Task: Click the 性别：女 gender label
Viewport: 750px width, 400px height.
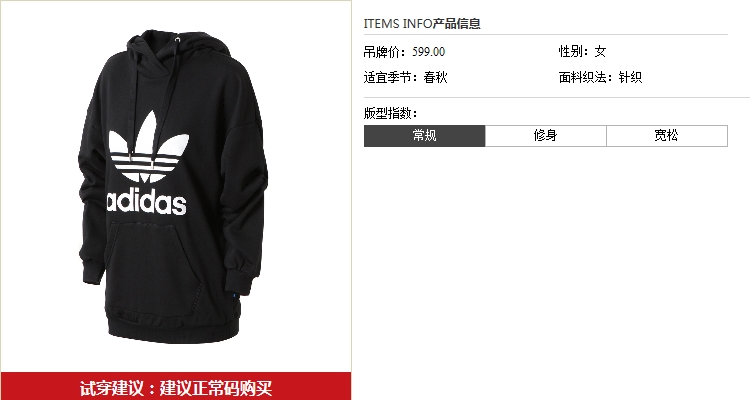Action: pos(582,51)
